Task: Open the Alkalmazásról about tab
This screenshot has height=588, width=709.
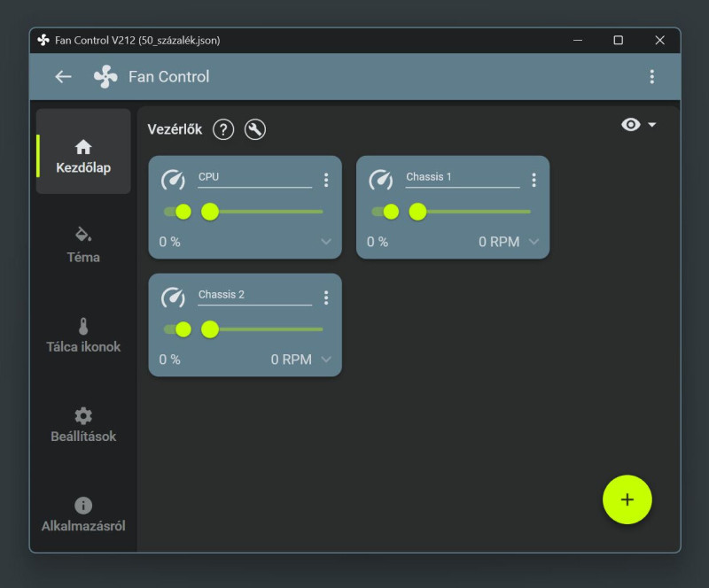Action: [83, 514]
